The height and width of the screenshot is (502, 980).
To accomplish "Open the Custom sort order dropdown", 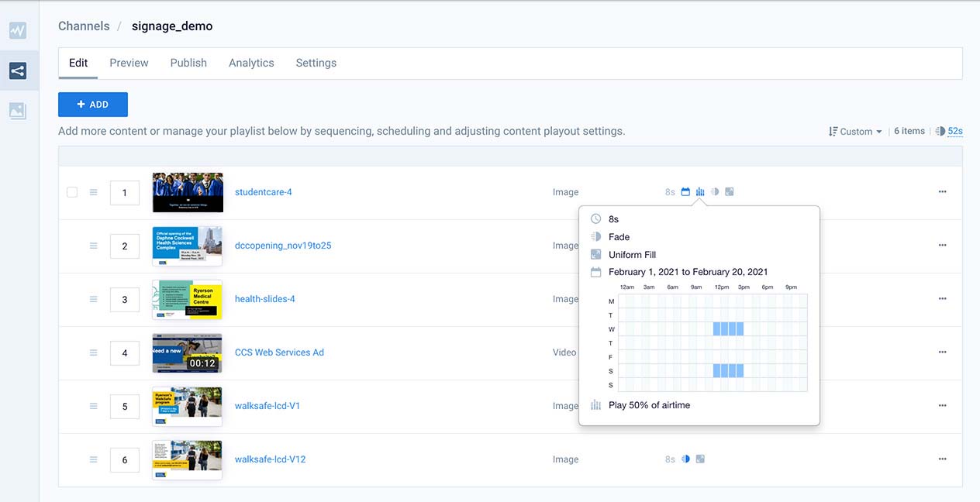I will (856, 132).
